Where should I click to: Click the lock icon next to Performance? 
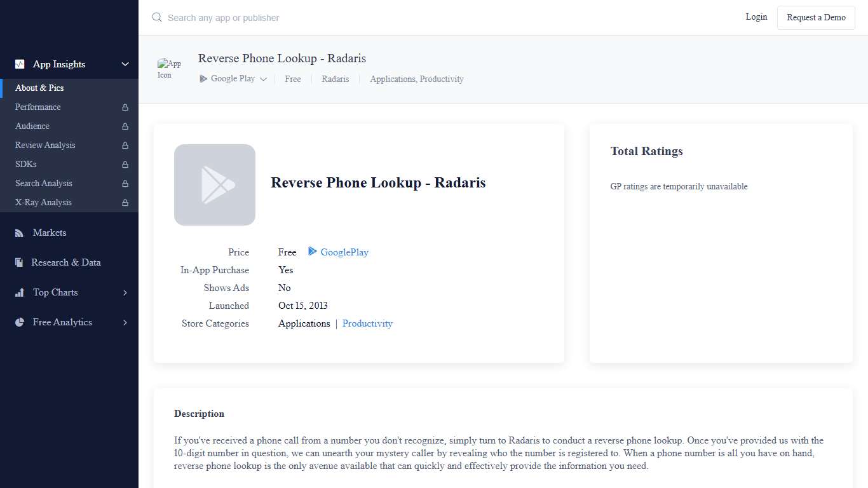click(x=126, y=107)
